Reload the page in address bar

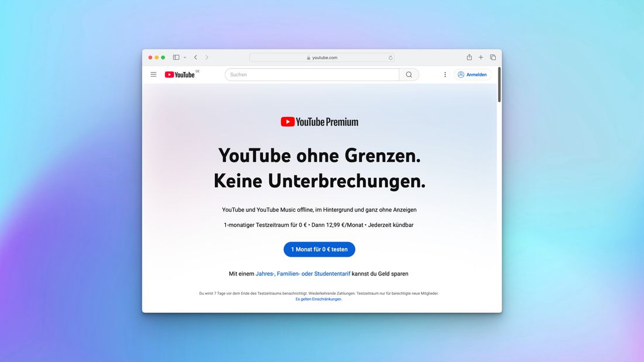point(390,57)
